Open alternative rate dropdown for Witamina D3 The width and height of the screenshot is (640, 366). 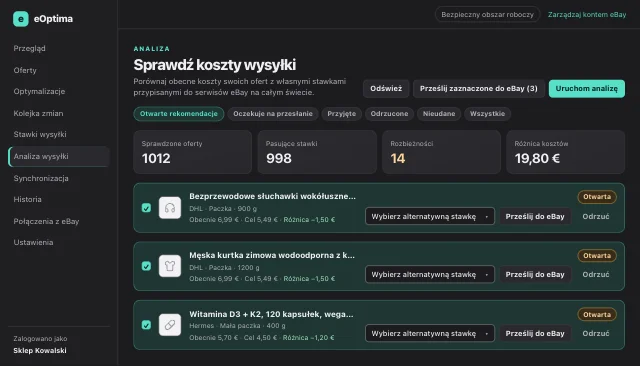coord(430,333)
